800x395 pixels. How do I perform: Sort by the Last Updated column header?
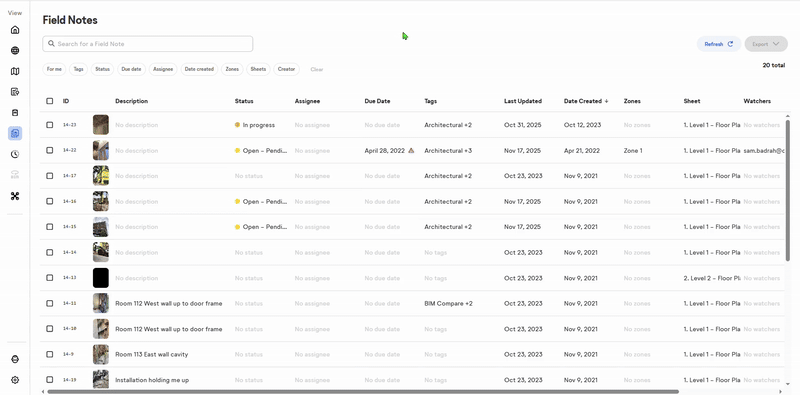pyautogui.click(x=523, y=101)
